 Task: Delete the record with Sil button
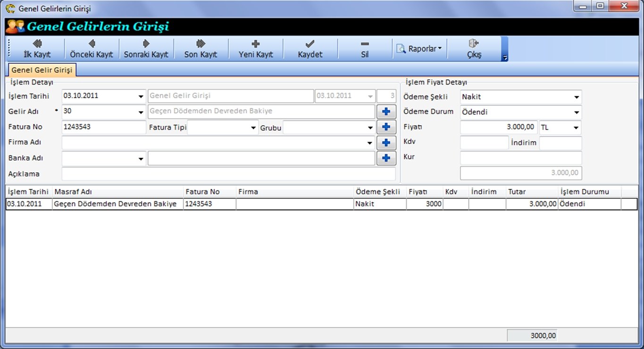pos(365,49)
